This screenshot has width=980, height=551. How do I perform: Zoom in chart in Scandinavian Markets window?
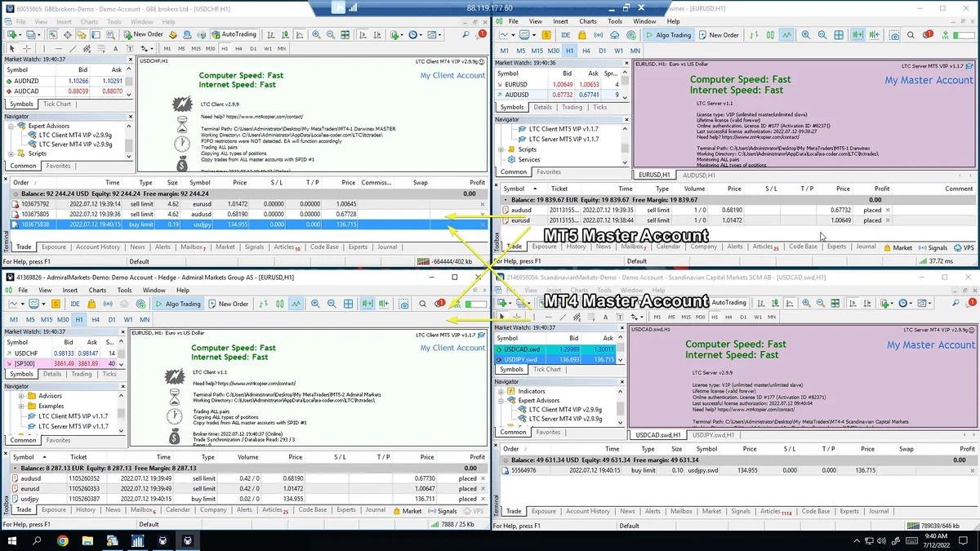(x=806, y=302)
